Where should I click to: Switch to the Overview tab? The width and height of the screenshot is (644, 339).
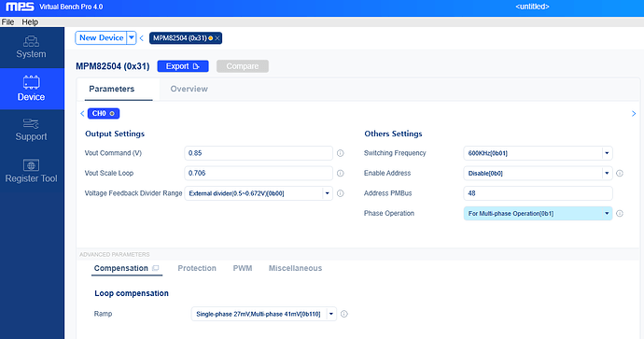[x=189, y=89]
